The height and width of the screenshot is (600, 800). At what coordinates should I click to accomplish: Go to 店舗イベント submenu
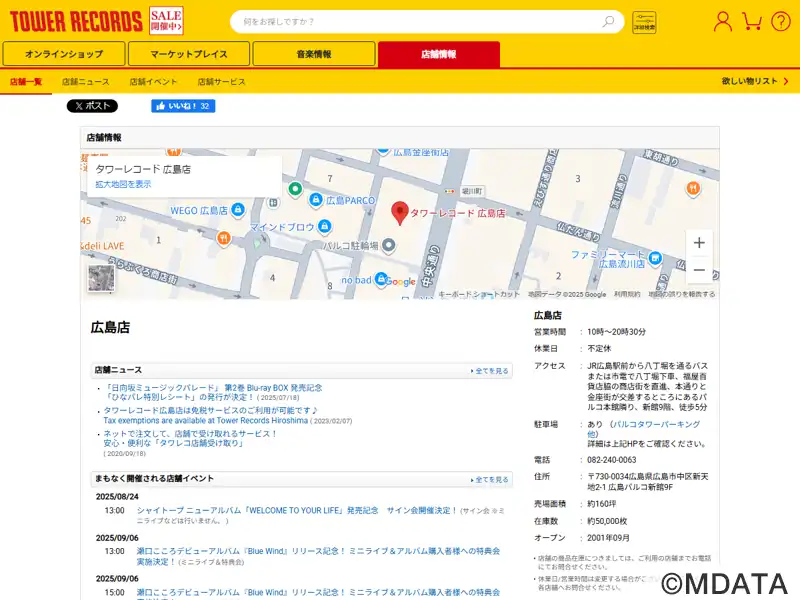tap(153, 82)
